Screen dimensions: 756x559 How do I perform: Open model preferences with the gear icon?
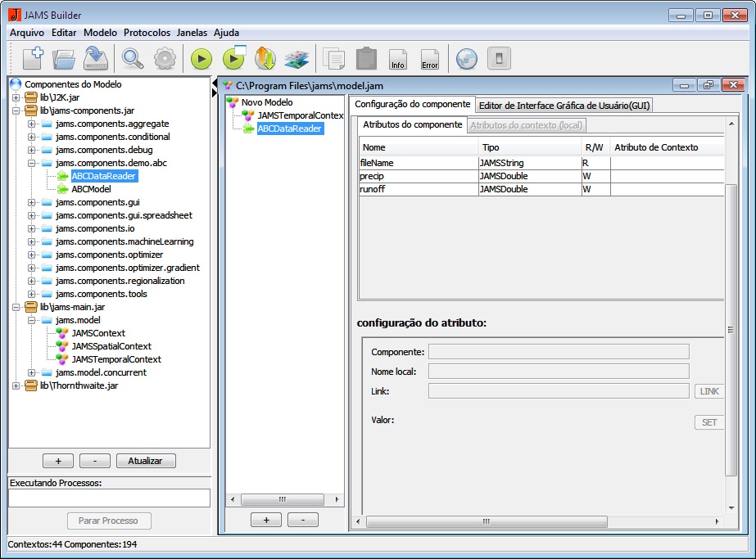tap(164, 58)
